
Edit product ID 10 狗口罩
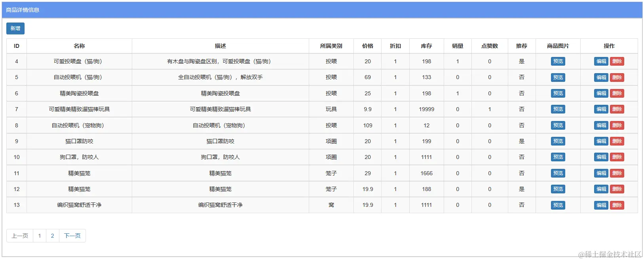(x=601, y=157)
